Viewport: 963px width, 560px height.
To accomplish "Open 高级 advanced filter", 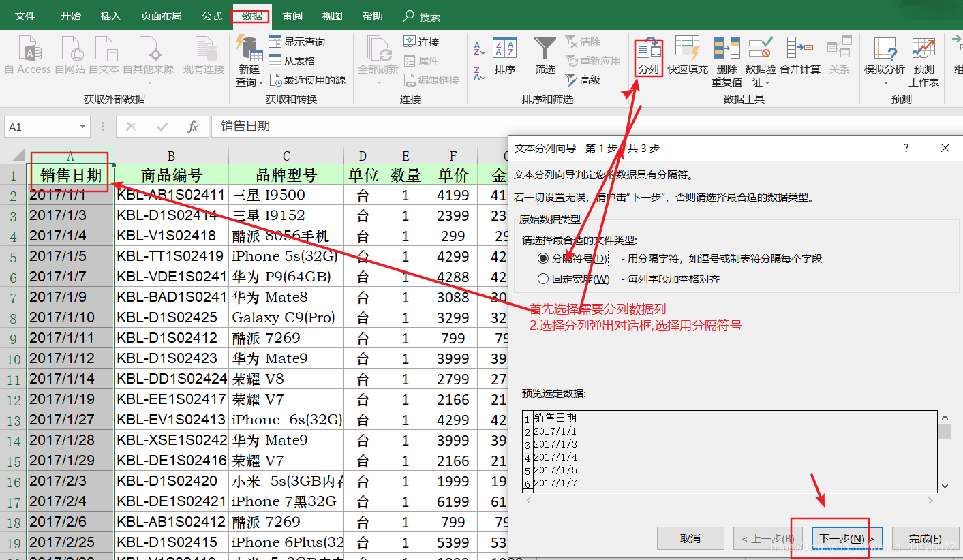I will pyautogui.click(x=583, y=80).
